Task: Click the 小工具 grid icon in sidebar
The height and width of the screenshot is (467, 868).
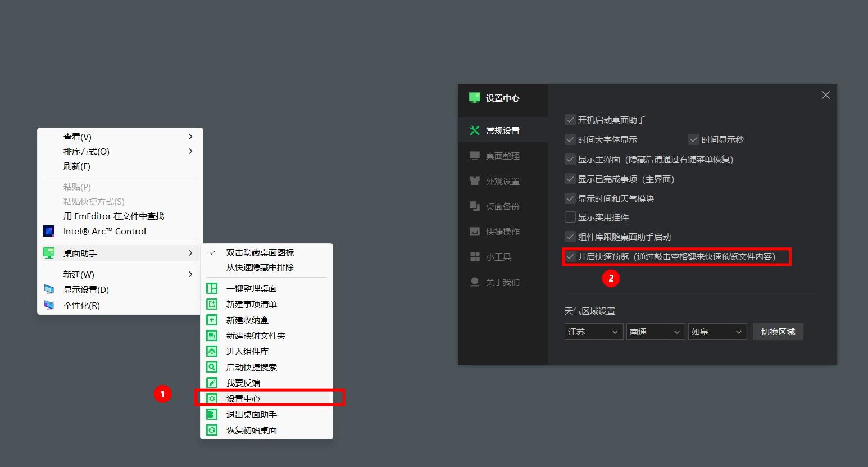Action: [475, 257]
